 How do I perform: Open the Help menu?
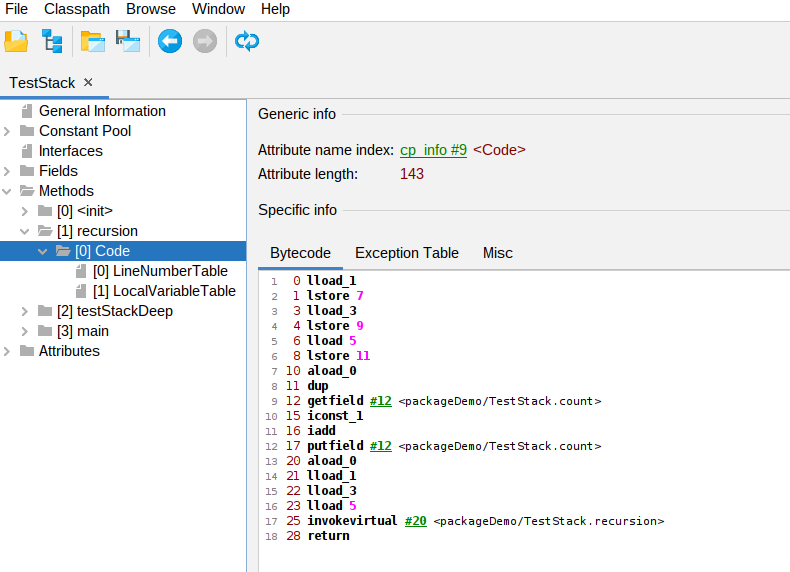pos(275,9)
